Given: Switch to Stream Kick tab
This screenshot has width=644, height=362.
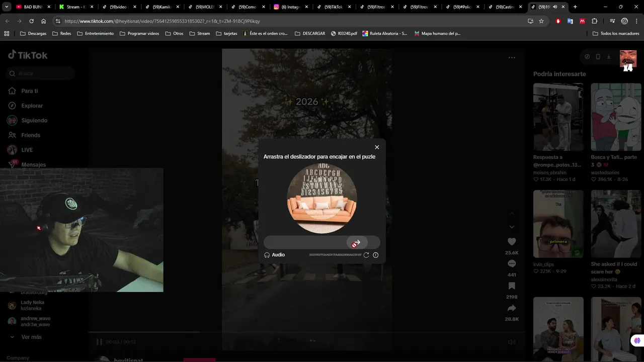Looking at the screenshot, I should 75,7.
